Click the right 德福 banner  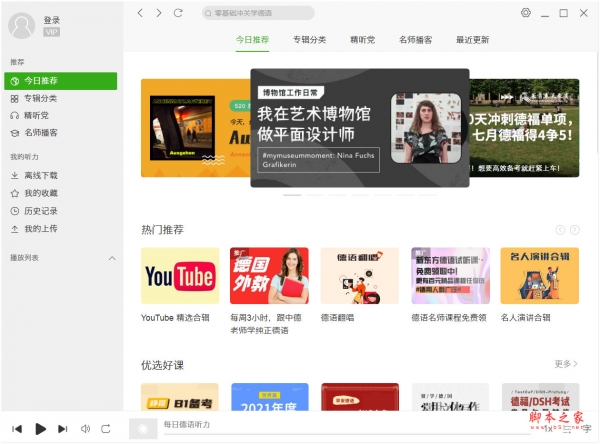point(524,128)
